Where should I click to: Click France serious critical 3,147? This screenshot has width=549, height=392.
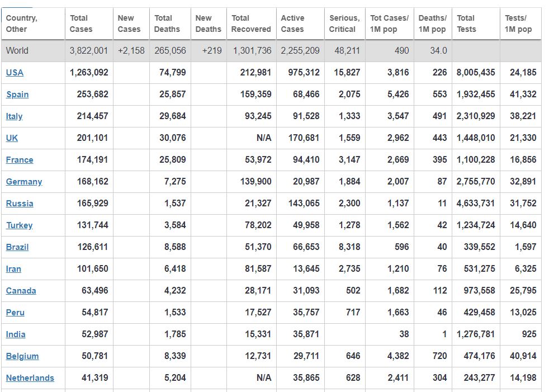(349, 160)
